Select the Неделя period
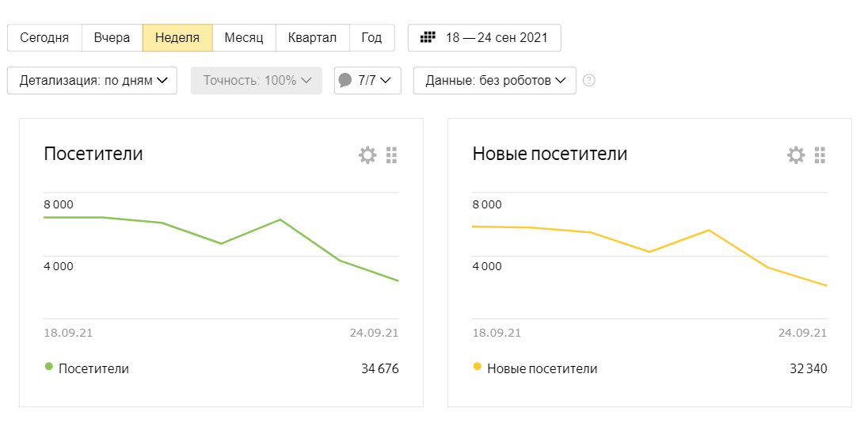868x427 pixels. (177, 38)
